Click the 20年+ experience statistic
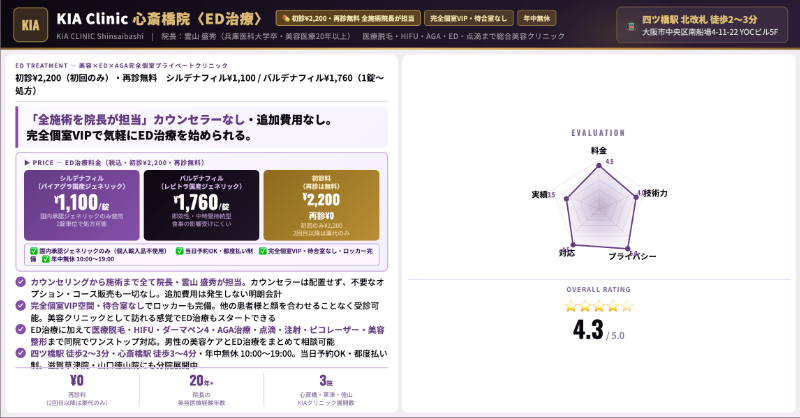 coord(201,386)
